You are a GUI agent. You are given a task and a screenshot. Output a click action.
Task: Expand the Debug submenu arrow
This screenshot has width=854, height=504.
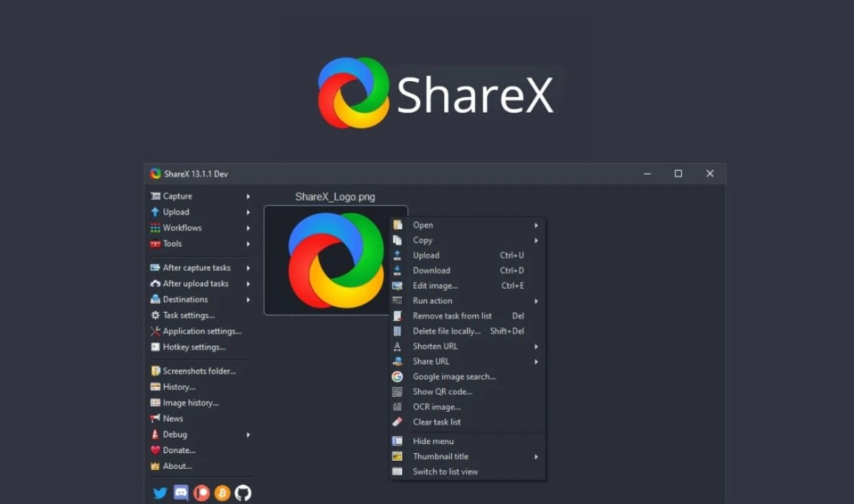click(x=248, y=435)
